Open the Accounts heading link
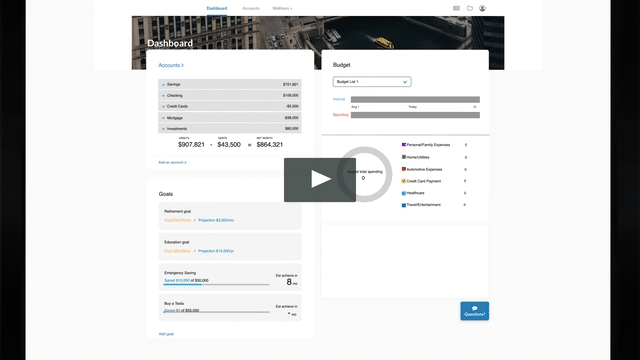This screenshot has height=360, width=640. coord(171,65)
